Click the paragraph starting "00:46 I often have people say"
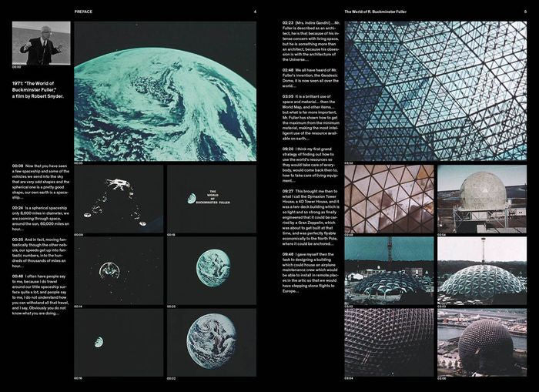Image resolution: width=539 pixels, height=392 pixels. click(x=41, y=295)
